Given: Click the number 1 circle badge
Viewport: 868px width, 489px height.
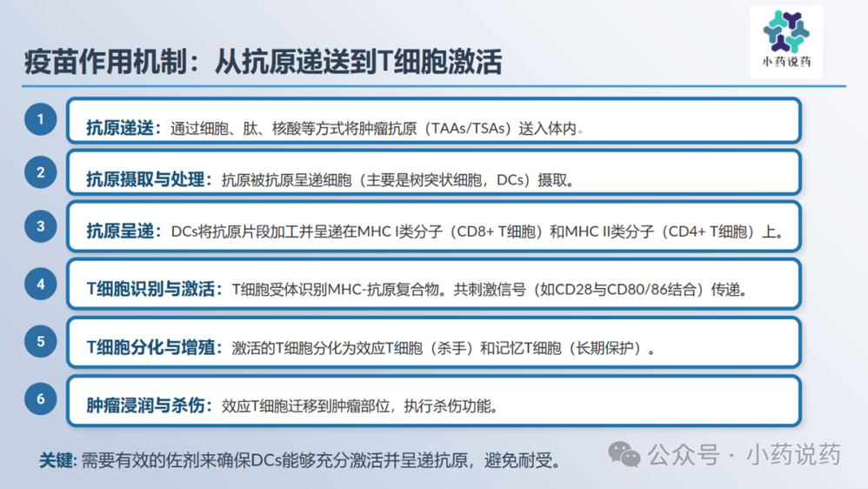Looking at the screenshot, I should point(40,119).
